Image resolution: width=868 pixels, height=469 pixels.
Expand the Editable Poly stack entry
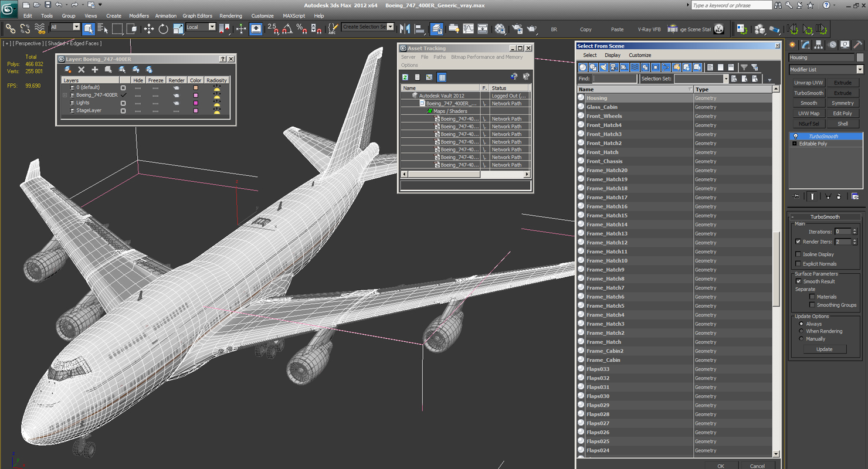(x=795, y=144)
